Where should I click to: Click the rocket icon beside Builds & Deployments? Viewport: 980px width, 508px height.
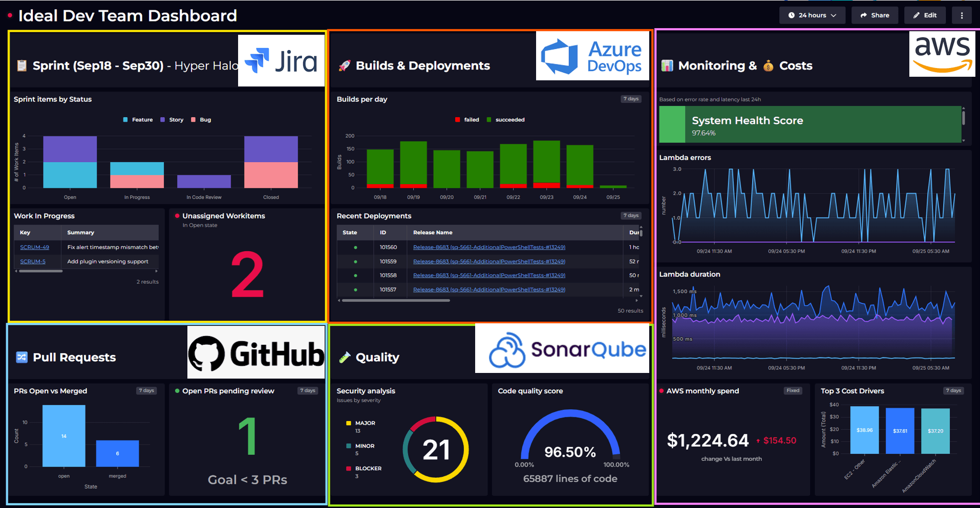coord(345,66)
